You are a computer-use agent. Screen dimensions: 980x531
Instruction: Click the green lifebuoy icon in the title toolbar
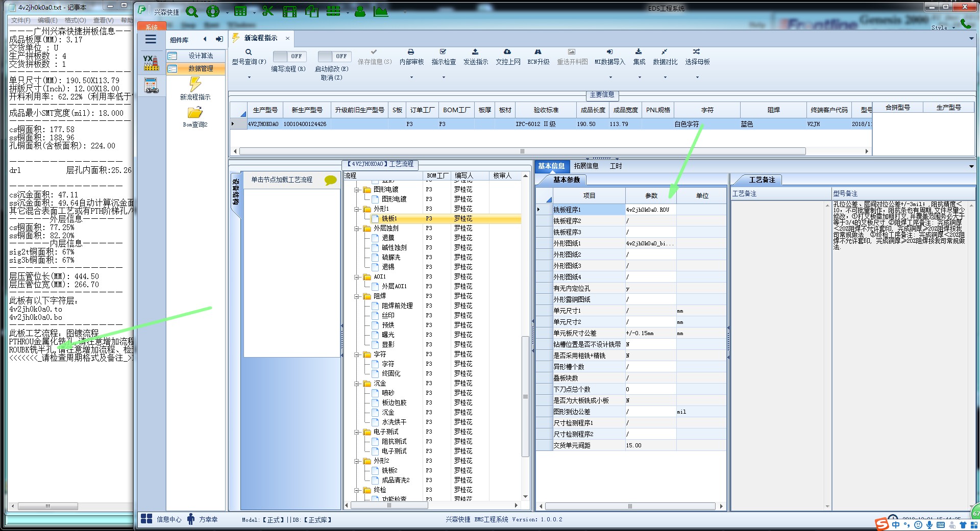(x=213, y=11)
